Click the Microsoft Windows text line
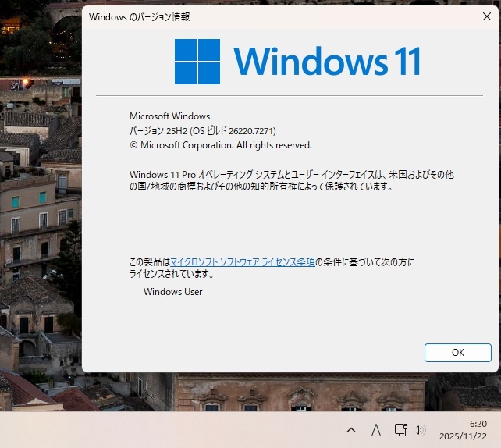The width and height of the screenshot is (501, 448). [x=169, y=116]
